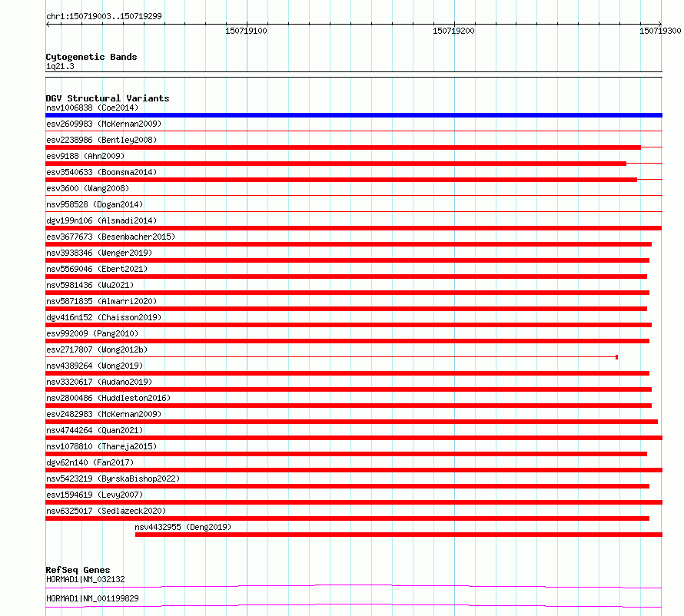Click esv2717807 (Wong2012b) label
684x616 pixels.
coord(97,349)
